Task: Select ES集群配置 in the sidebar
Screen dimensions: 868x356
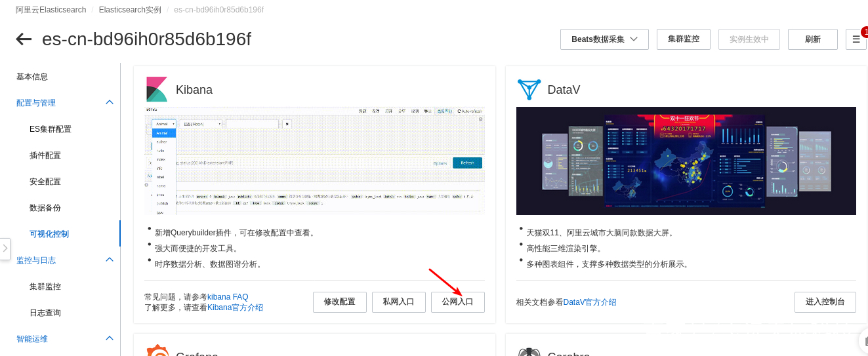Action: (x=51, y=129)
